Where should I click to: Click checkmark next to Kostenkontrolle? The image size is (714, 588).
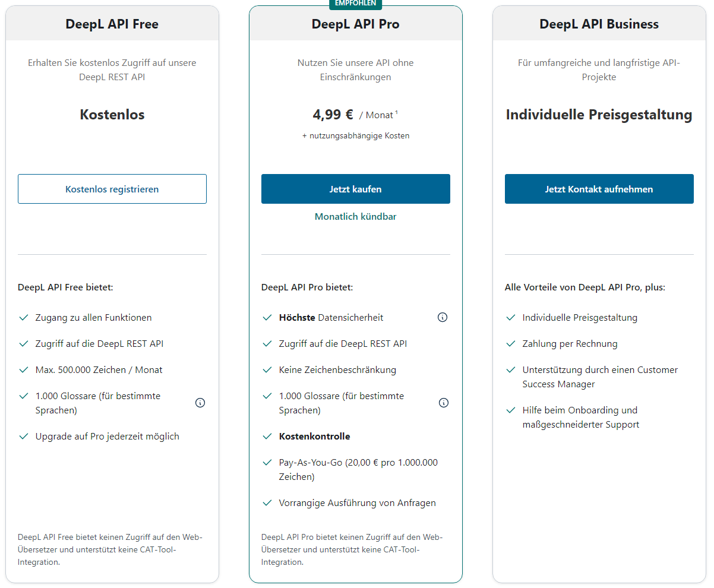point(266,435)
